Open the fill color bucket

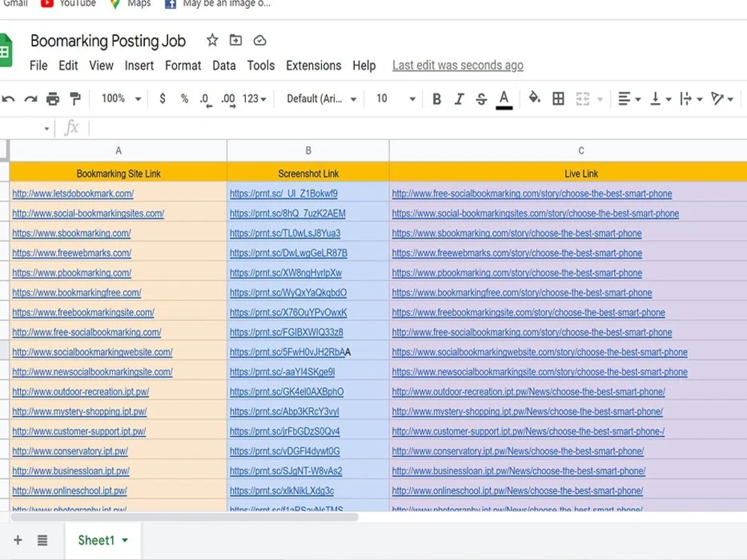pos(534,98)
